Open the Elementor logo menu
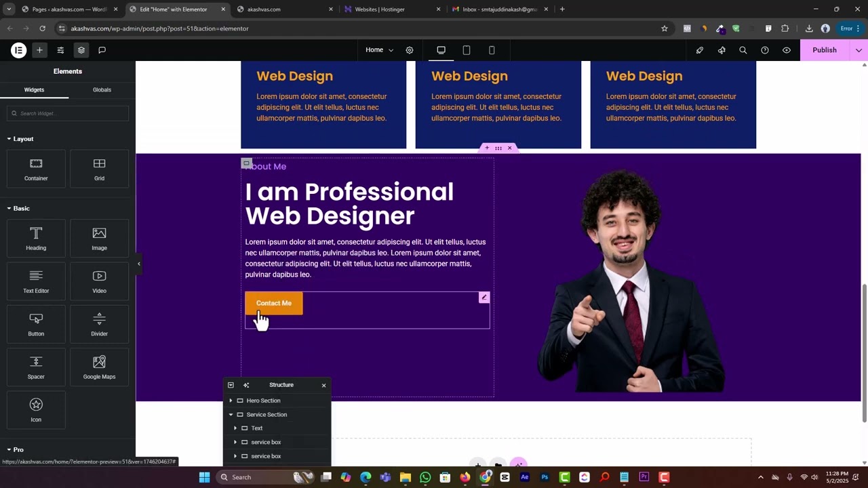This screenshot has height=488, width=868. [19, 50]
